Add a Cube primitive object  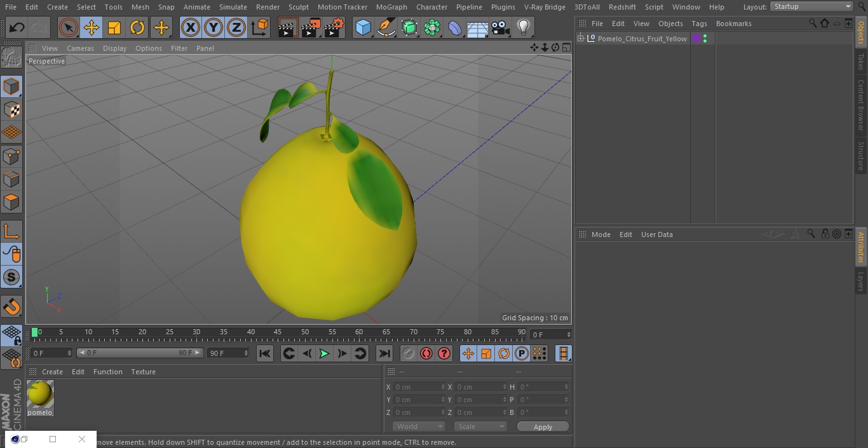click(x=363, y=28)
